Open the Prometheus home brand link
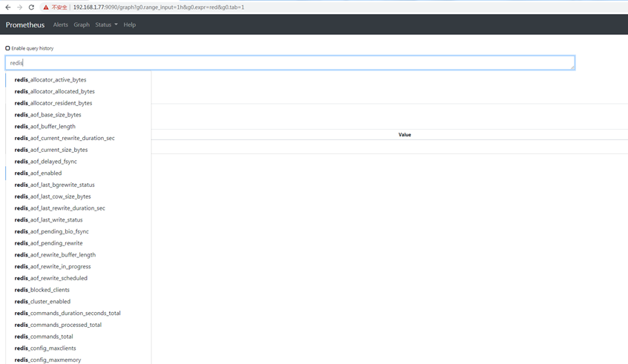This screenshot has width=628, height=364. point(25,24)
